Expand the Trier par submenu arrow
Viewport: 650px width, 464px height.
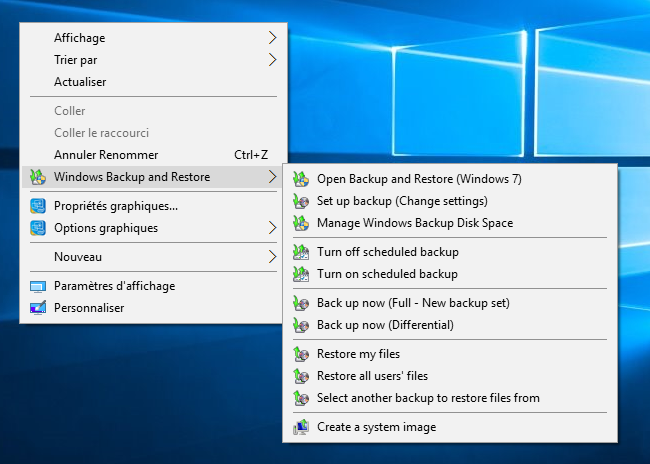click(272, 60)
